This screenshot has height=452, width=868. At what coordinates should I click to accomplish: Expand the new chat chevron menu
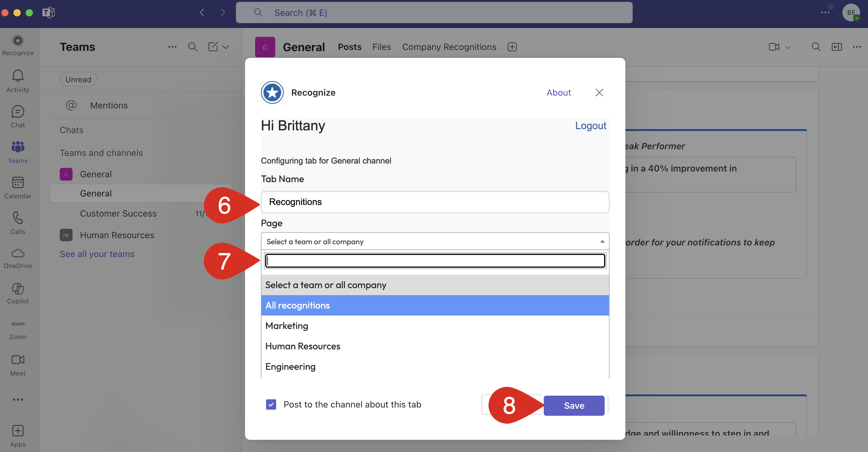coord(226,47)
